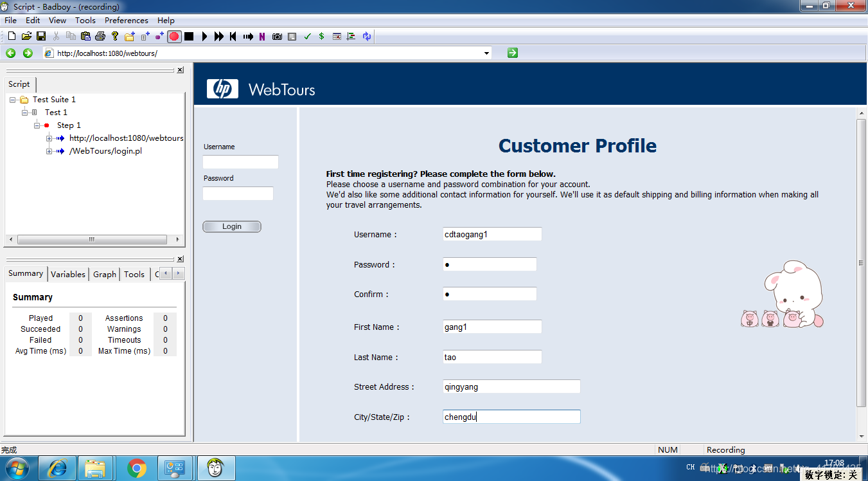Open Chrome from the taskbar
Image resolution: width=868 pixels, height=481 pixels.
(x=136, y=468)
